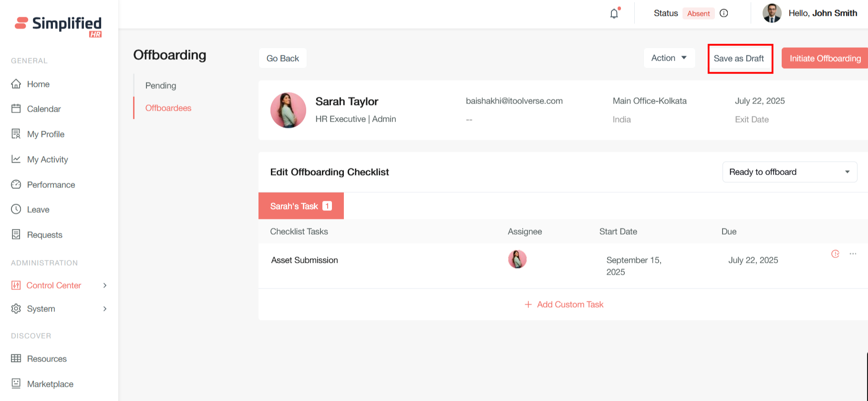Open the notifications bell
This screenshot has width=868, height=401.
click(x=614, y=13)
